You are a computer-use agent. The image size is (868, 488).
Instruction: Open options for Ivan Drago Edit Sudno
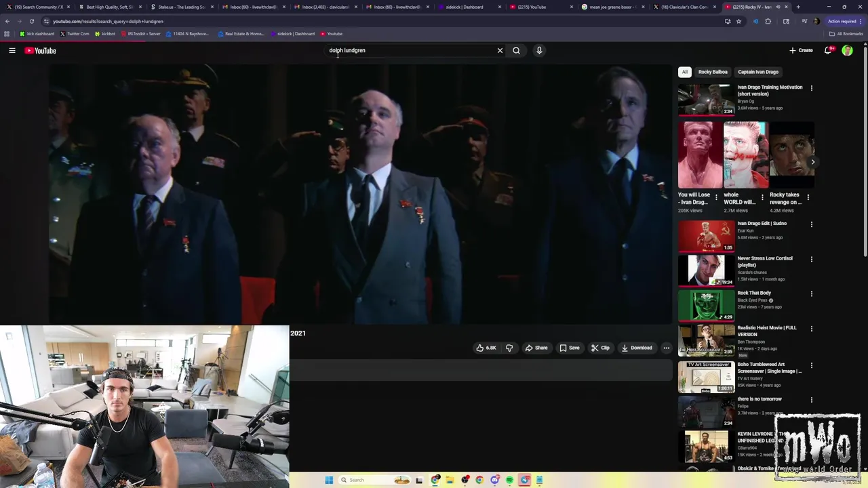(811, 224)
